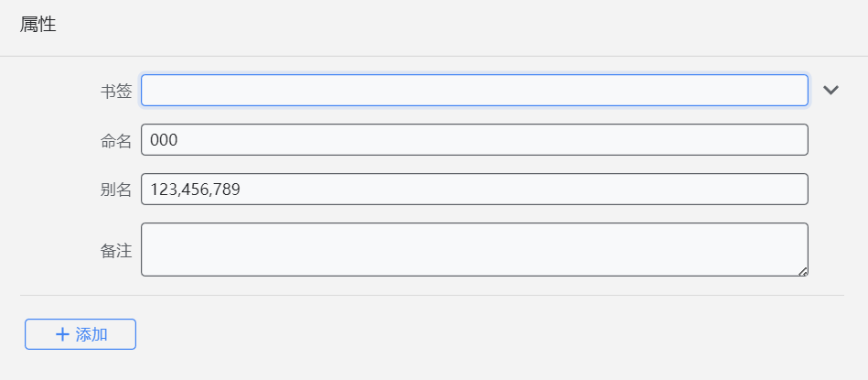Click inside the 别名 text field
The image size is (868, 380).
pos(474,189)
